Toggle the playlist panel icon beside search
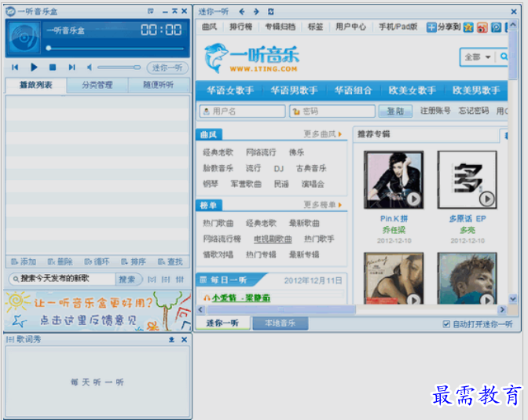Image resolution: width=528 pixels, height=420 pixels. pos(152,279)
